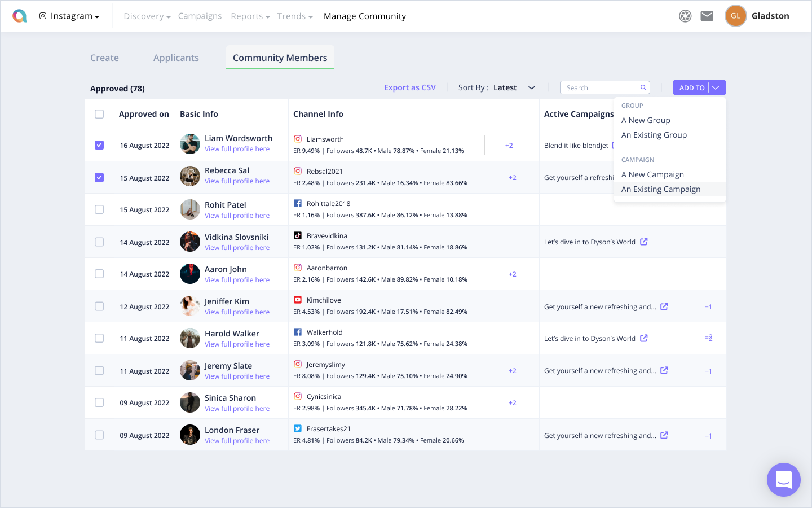
Task: Click Aaron John's profile thumbnail
Action: click(x=190, y=274)
